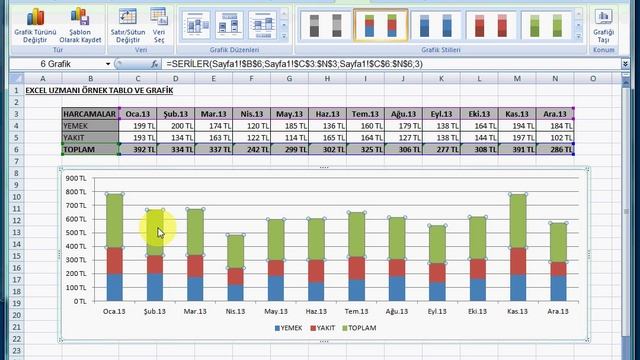This screenshot has height=360, width=640.
Task: Click the green Kas.13 bar segment
Action: coord(518,221)
